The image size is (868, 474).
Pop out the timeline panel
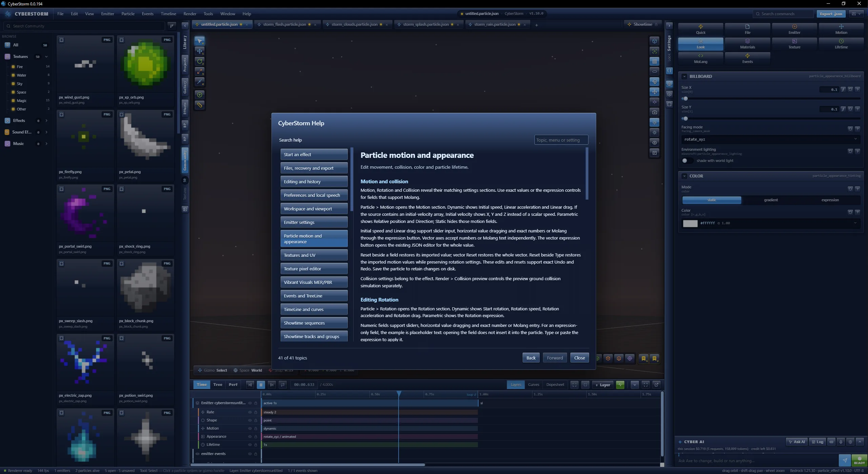click(x=657, y=385)
